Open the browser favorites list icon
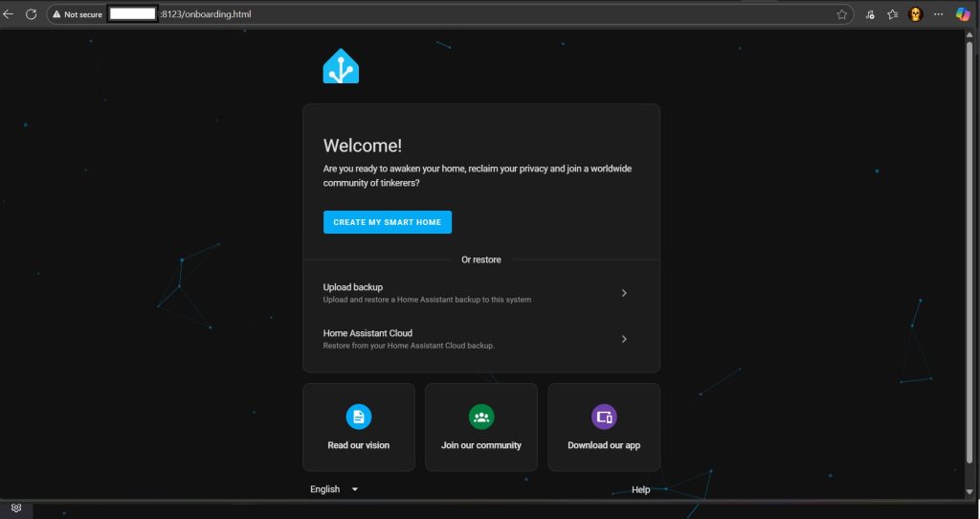The height and width of the screenshot is (519, 980). pos(893,13)
